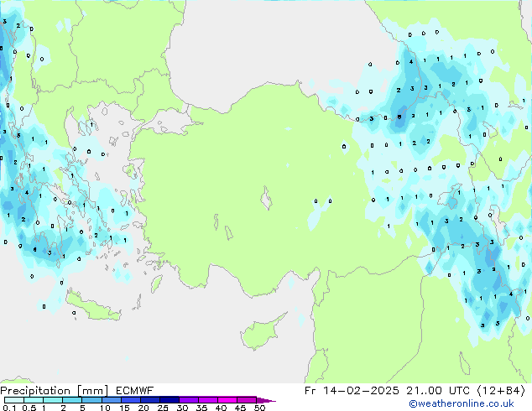Click the "[mm]" unit label
532x411 pixels.
(92, 391)
